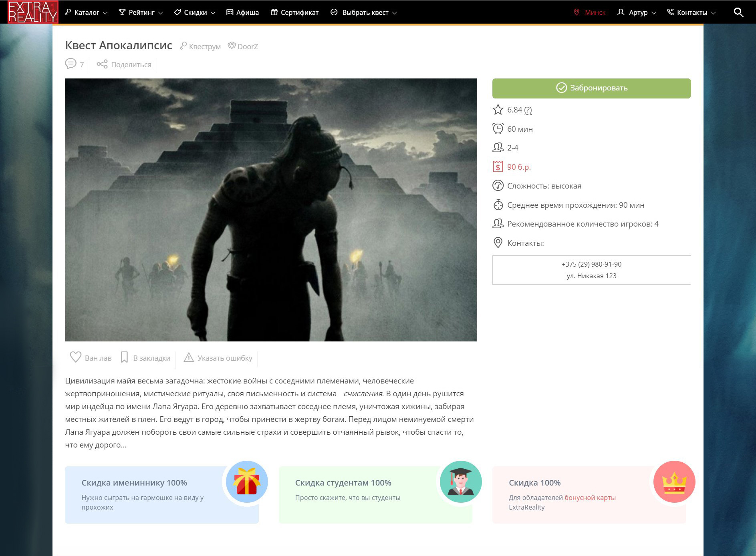Image resolution: width=756 pixels, height=556 pixels.
Task: Open the Артур user dropdown
Action: (637, 12)
